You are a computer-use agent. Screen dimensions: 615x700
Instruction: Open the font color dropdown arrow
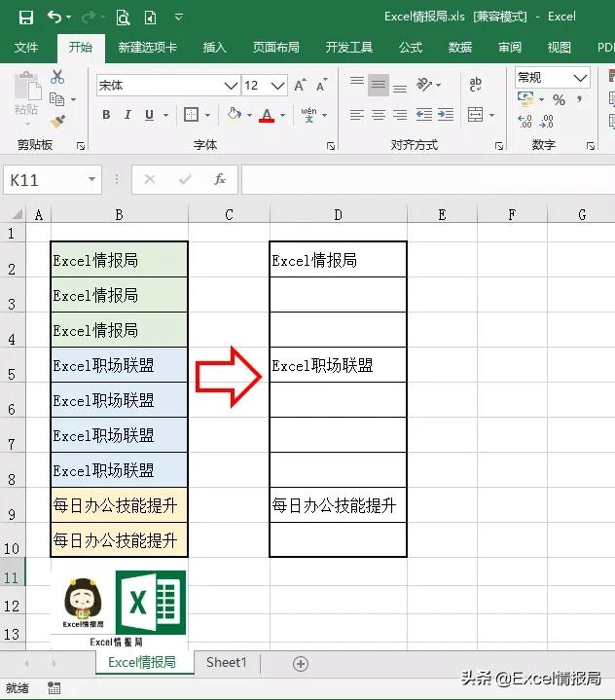[x=282, y=115]
